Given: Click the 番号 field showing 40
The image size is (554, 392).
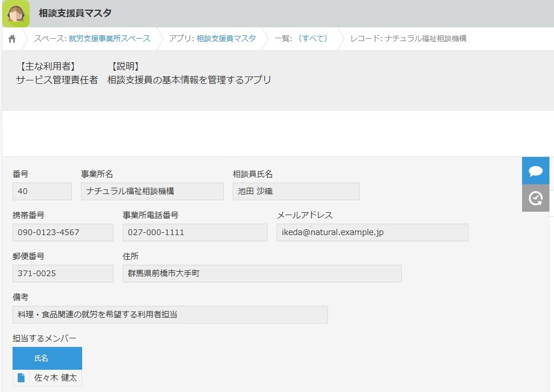Looking at the screenshot, I should click(42, 191).
